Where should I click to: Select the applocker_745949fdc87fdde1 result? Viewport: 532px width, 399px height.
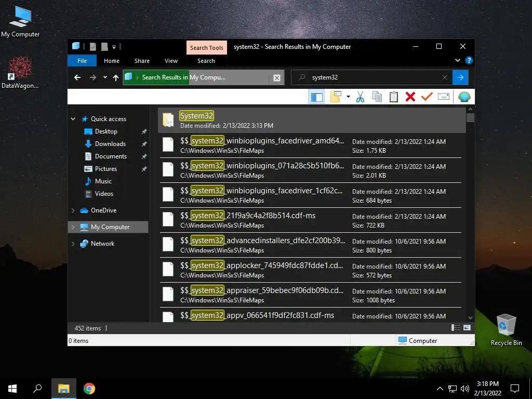point(311,270)
